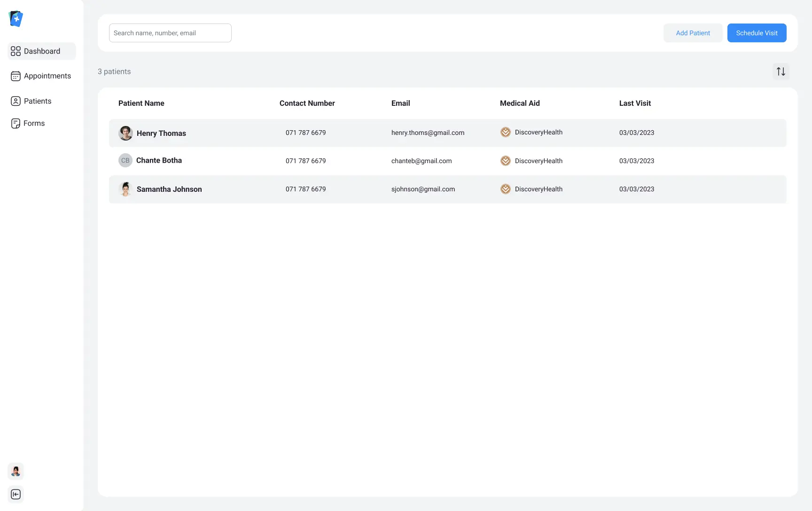Image resolution: width=812 pixels, height=511 pixels.
Task: Click the CB initials avatar
Action: pos(125,160)
